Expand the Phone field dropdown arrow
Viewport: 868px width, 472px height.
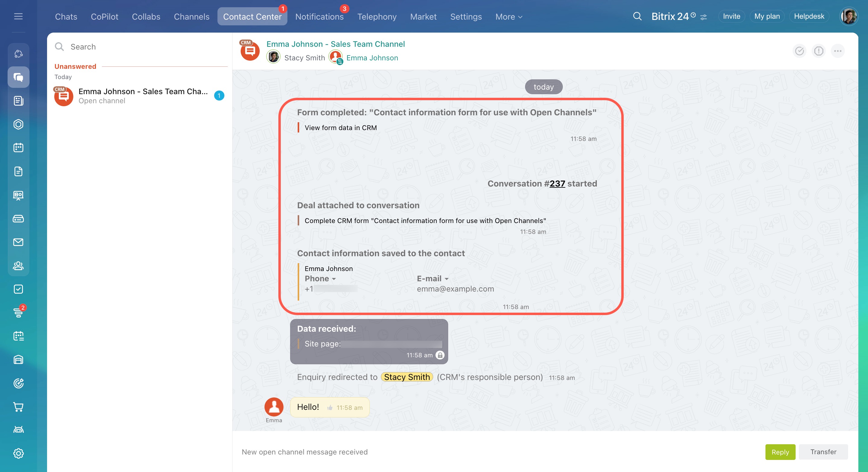tap(334, 279)
